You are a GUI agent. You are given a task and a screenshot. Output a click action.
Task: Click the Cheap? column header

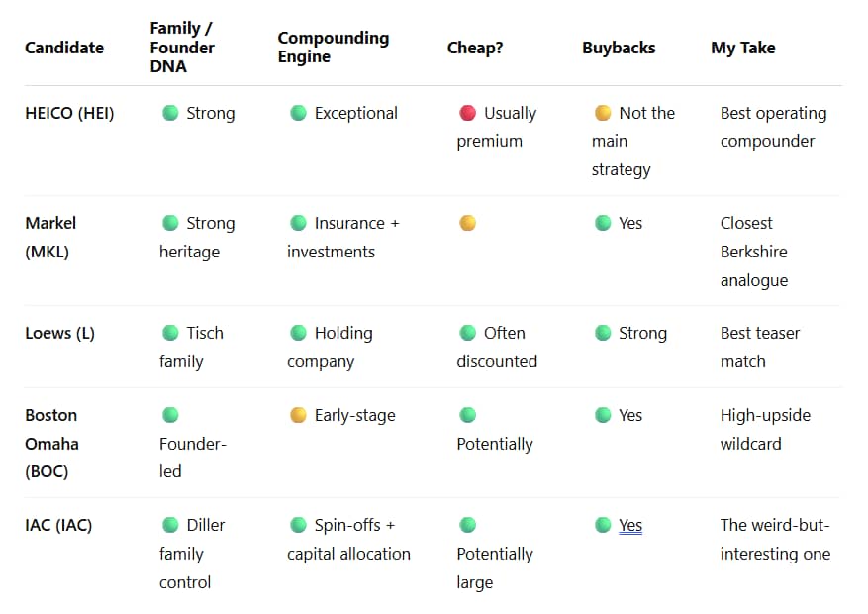pyautogui.click(x=475, y=48)
